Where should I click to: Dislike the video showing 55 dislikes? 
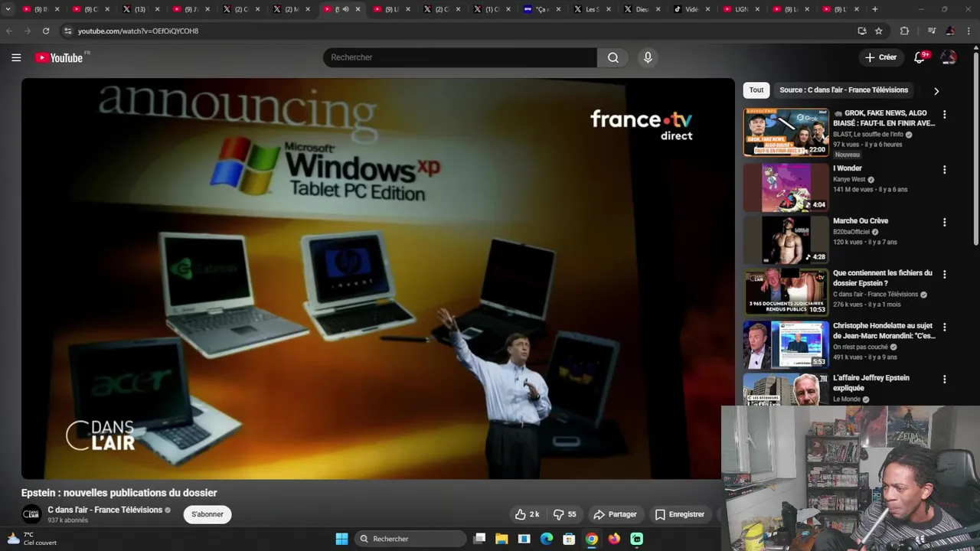pyautogui.click(x=564, y=514)
